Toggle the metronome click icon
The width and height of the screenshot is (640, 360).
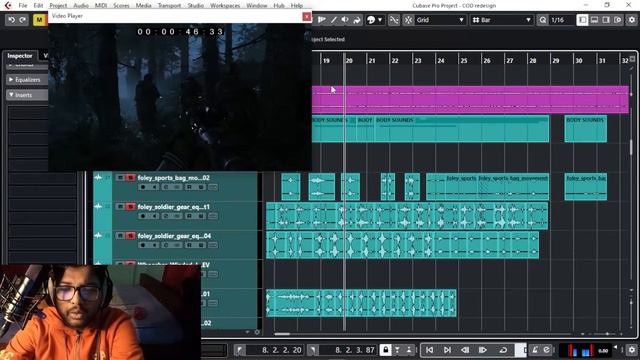coord(535,350)
